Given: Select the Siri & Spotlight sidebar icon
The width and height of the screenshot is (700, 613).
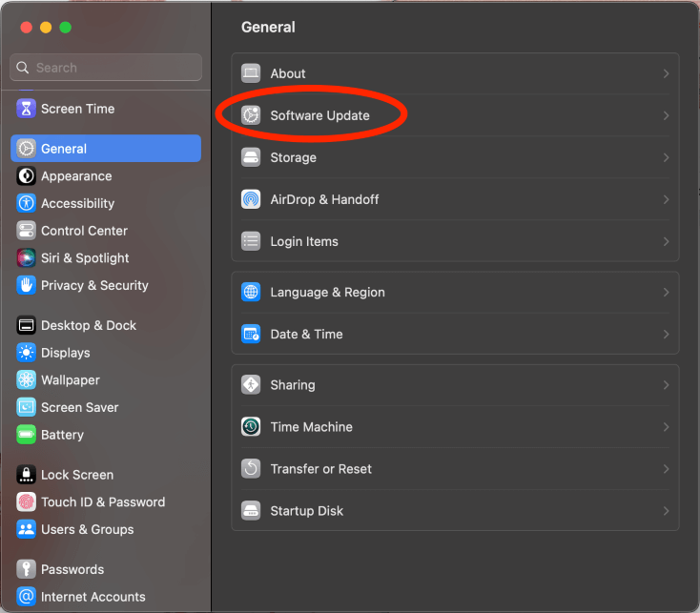Looking at the screenshot, I should point(26,258).
